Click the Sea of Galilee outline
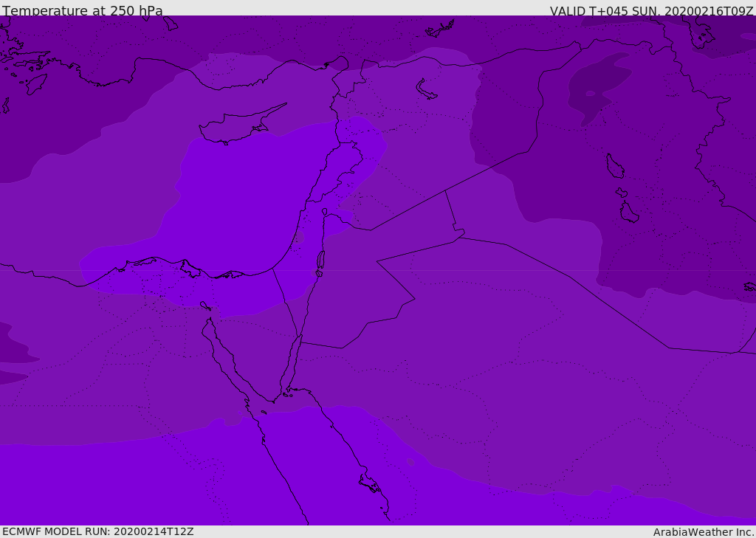 [325, 212]
